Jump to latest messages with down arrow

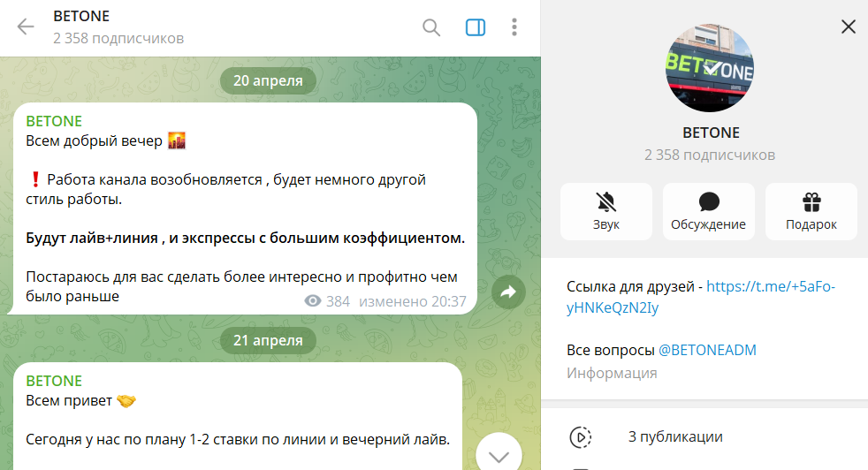pyautogui.click(x=499, y=456)
